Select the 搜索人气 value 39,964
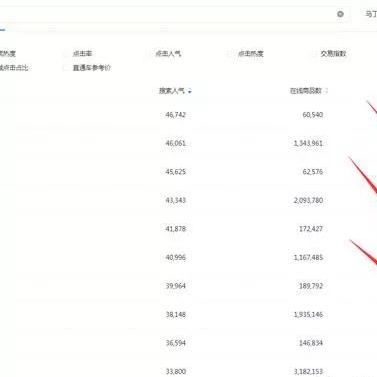377x377 pixels. click(x=176, y=286)
